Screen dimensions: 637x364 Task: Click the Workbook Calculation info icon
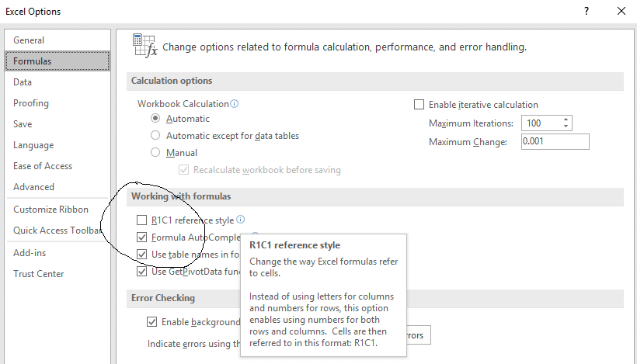coord(235,103)
